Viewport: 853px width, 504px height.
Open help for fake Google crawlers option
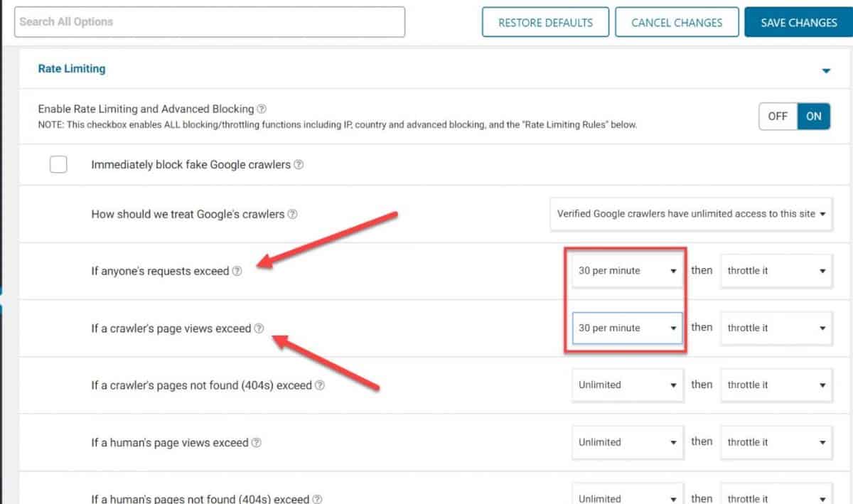299,165
